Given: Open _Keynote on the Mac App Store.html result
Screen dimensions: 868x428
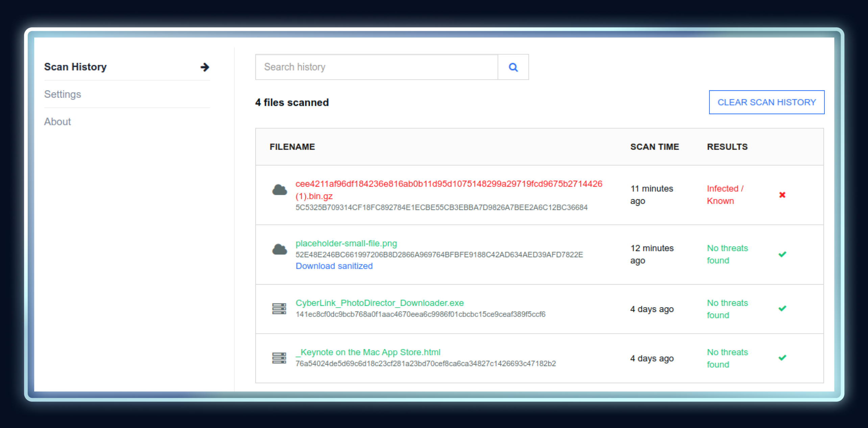Looking at the screenshot, I should (368, 352).
